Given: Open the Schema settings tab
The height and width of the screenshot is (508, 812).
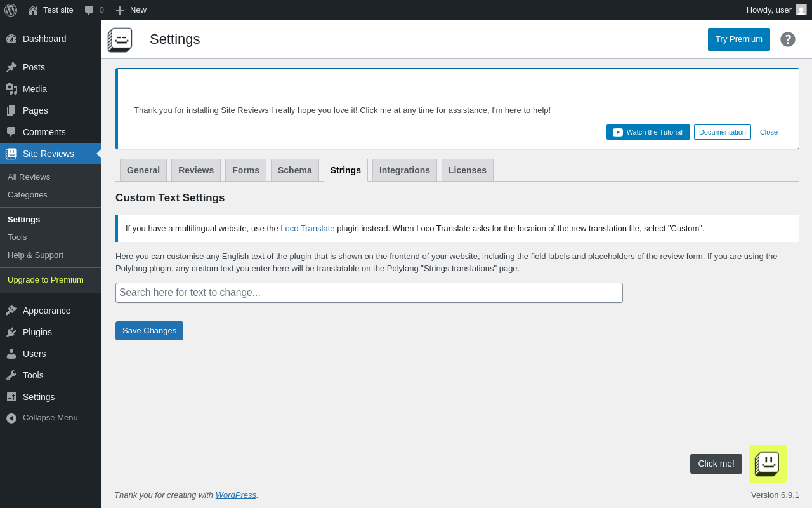Looking at the screenshot, I should tap(295, 170).
